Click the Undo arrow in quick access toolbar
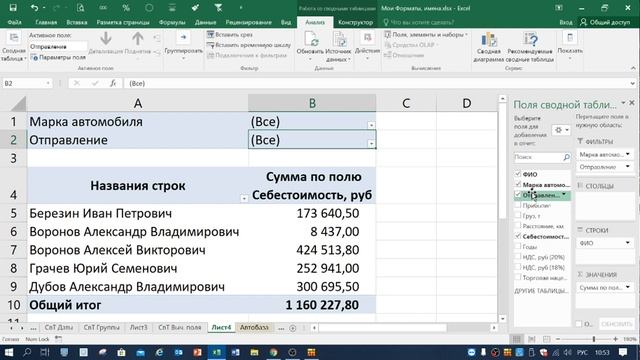The width and height of the screenshot is (640, 360). [x=34, y=8]
